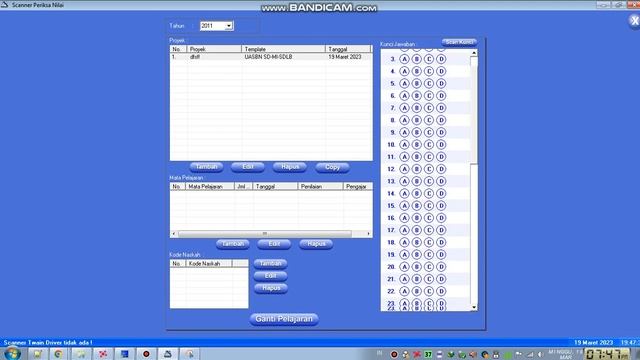Click the Copy project button
The height and width of the screenshot is (360, 640).
pos(332,167)
